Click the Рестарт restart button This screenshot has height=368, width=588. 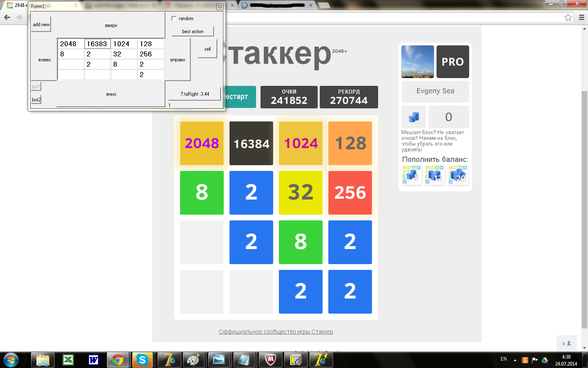pyautogui.click(x=241, y=97)
